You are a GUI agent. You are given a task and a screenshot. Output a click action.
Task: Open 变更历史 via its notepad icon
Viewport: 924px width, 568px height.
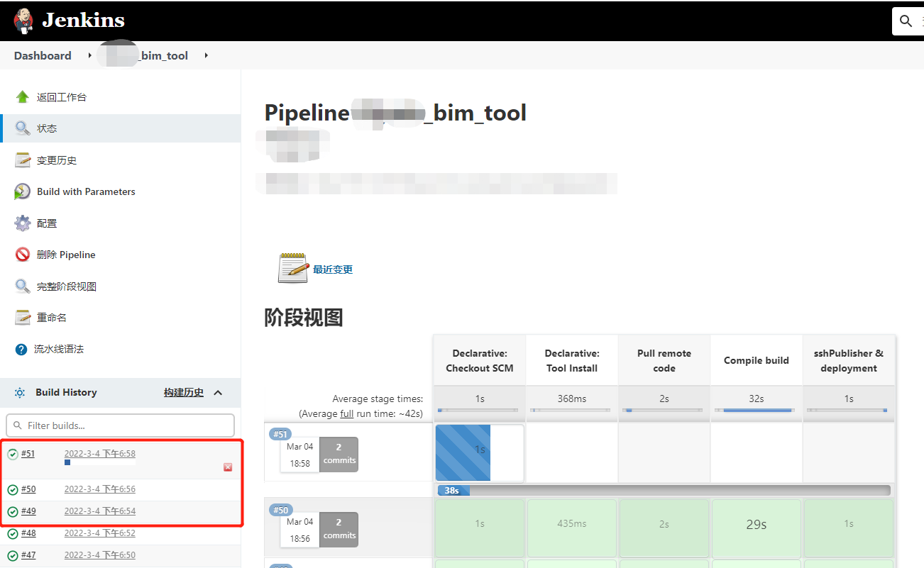click(23, 160)
